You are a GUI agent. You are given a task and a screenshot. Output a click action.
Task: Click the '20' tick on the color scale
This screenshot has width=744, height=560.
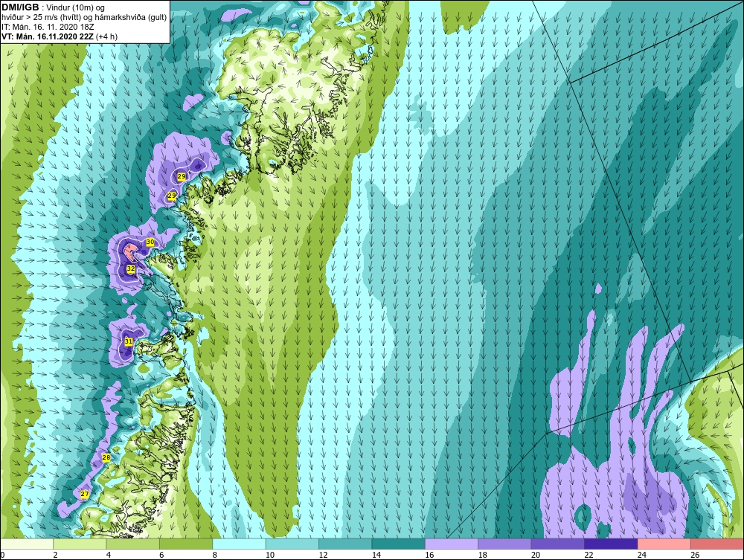(536, 555)
